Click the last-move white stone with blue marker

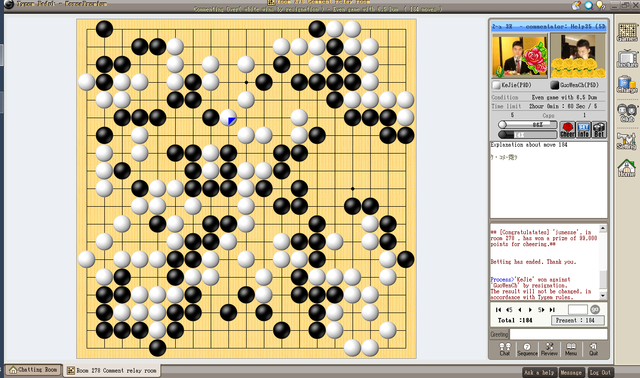pyautogui.click(x=229, y=118)
